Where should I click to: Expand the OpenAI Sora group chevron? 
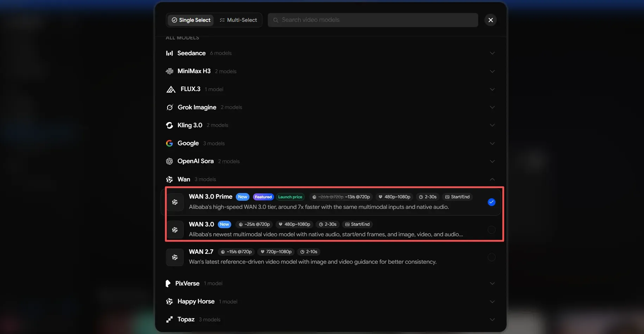(492, 161)
